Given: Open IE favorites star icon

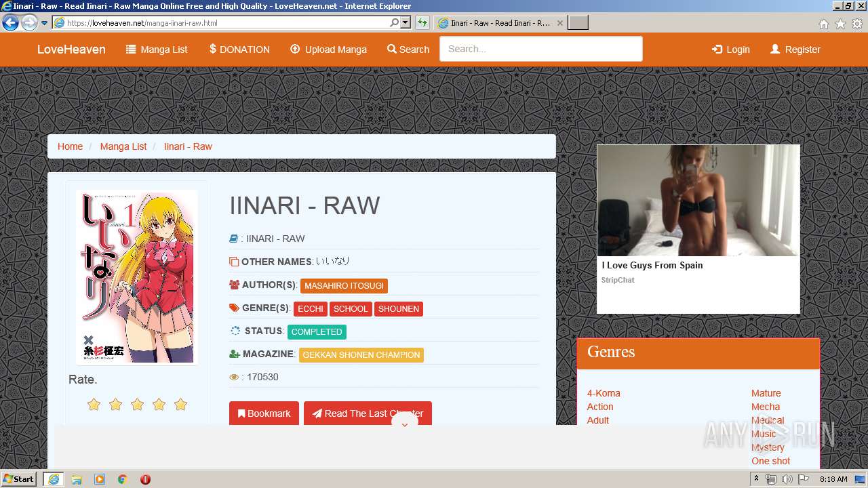Looking at the screenshot, I should click(x=840, y=24).
